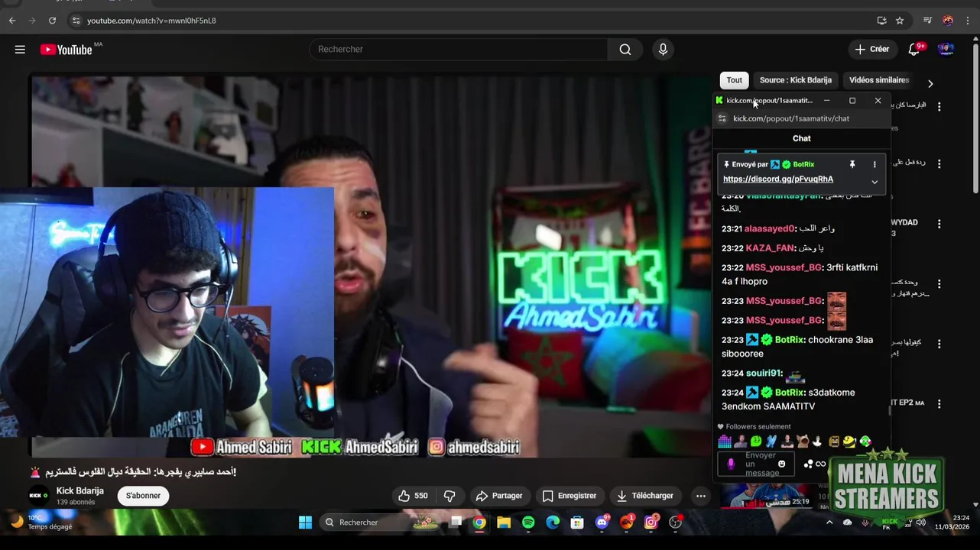The width and height of the screenshot is (980, 550).
Task: Open Chrome three-dot menu
Action: [967, 21]
